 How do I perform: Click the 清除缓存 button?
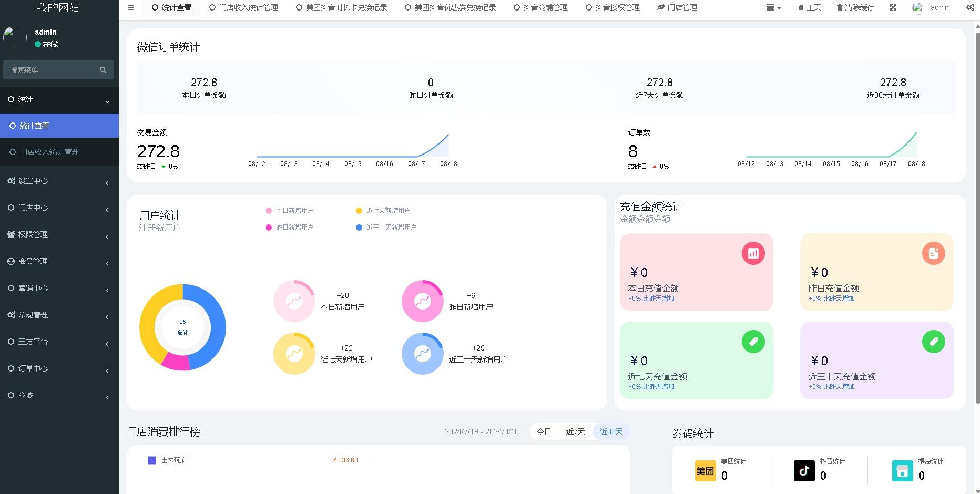(855, 7)
